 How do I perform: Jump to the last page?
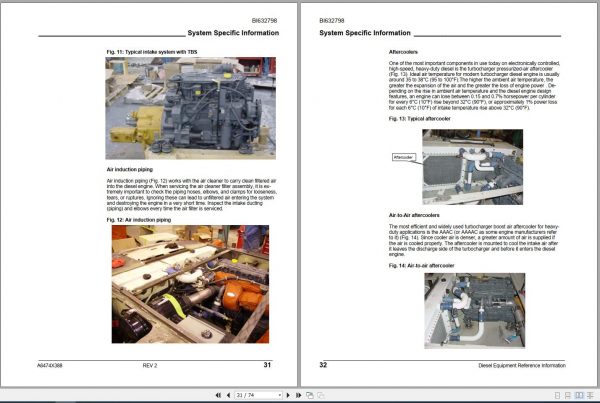pyautogui.click(x=298, y=395)
